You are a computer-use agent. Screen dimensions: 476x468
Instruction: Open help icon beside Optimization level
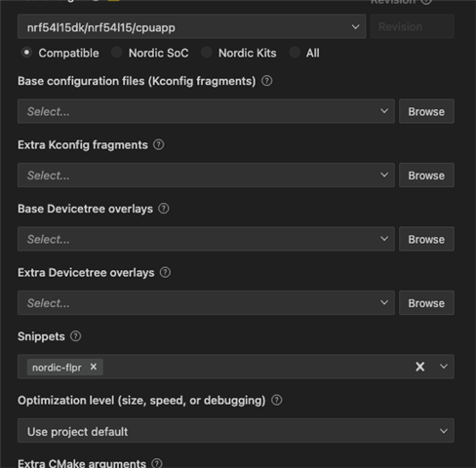pos(276,400)
